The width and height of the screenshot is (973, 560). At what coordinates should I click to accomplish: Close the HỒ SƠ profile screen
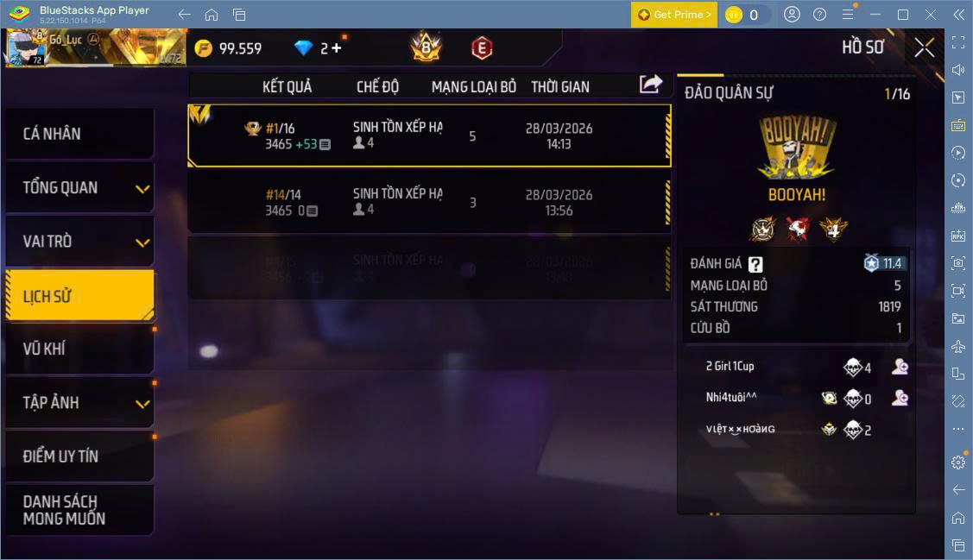click(x=924, y=47)
